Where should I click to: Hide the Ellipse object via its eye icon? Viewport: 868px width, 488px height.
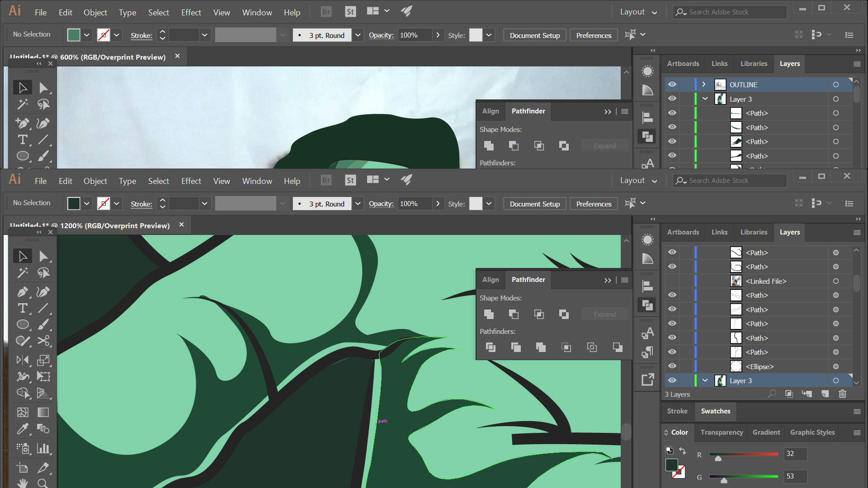tap(672, 366)
